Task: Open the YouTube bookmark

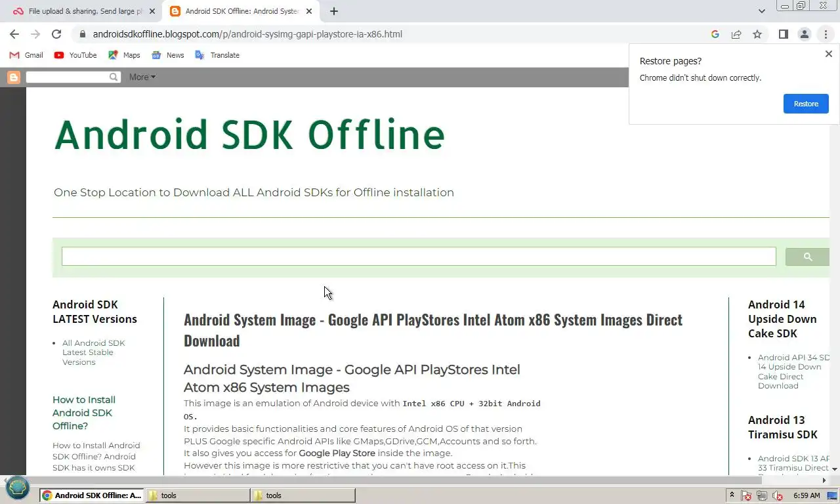Action: tap(75, 55)
